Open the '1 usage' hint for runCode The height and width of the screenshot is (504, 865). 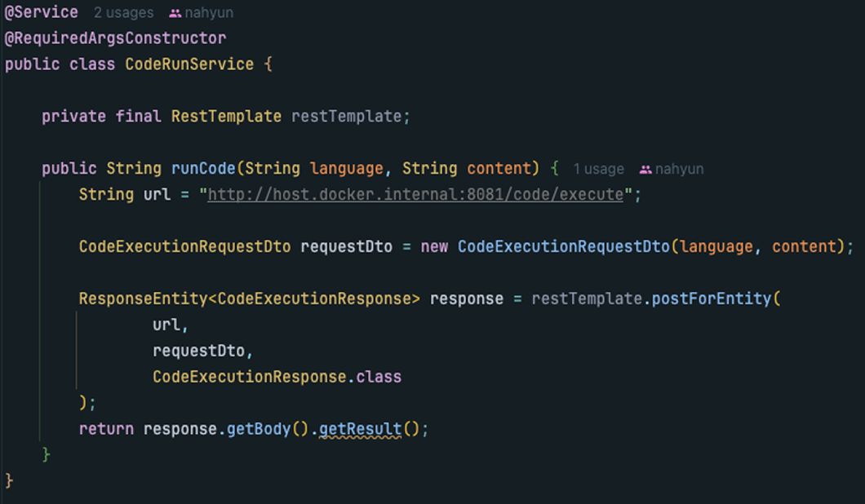click(x=598, y=170)
